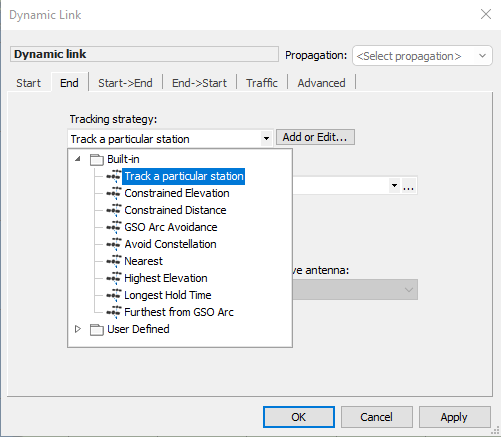Click the ellipsis browse button

click(409, 186)
